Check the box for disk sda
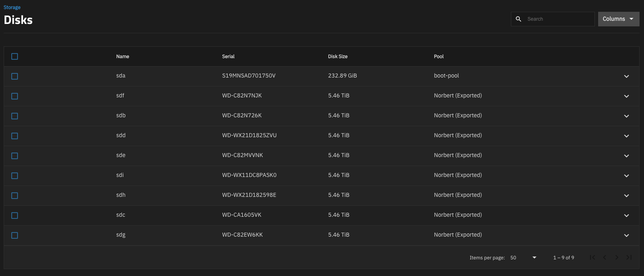Image resolution: width=644 pixels, height=276 pixels. click(x=15, y=76)
